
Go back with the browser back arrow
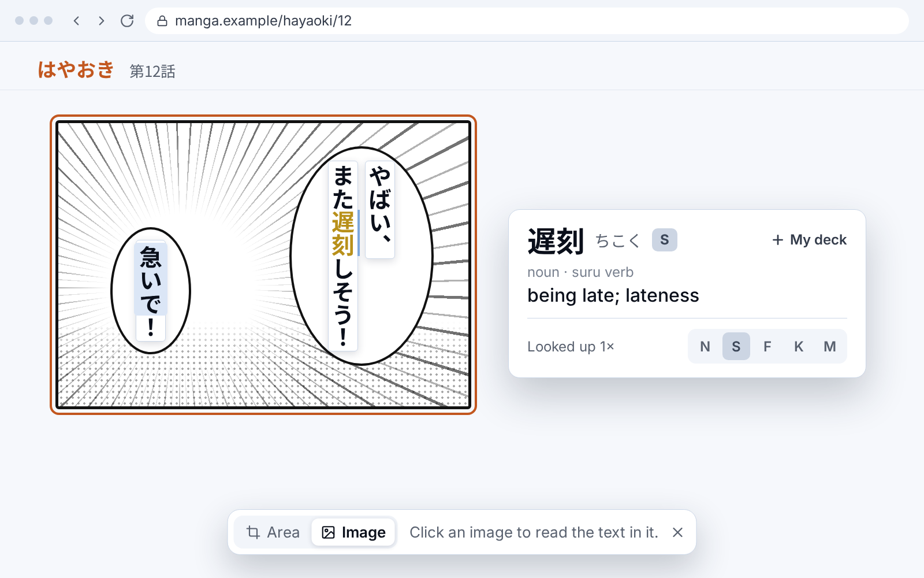tap(76, 21)
